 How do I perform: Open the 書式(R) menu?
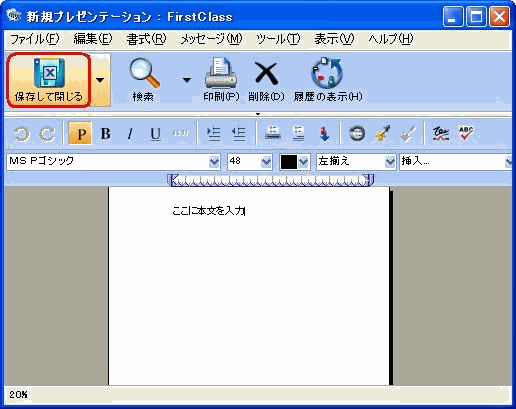tap(146, 39)
